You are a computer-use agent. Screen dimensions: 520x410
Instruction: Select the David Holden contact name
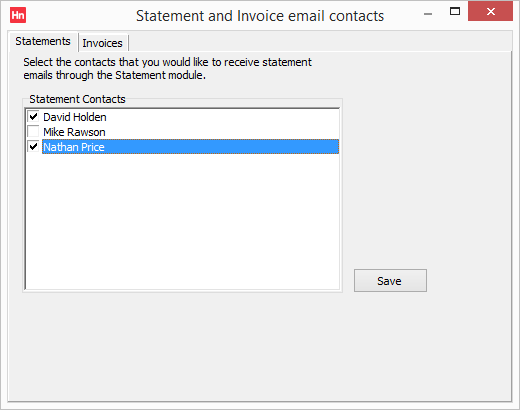point(75,117)
